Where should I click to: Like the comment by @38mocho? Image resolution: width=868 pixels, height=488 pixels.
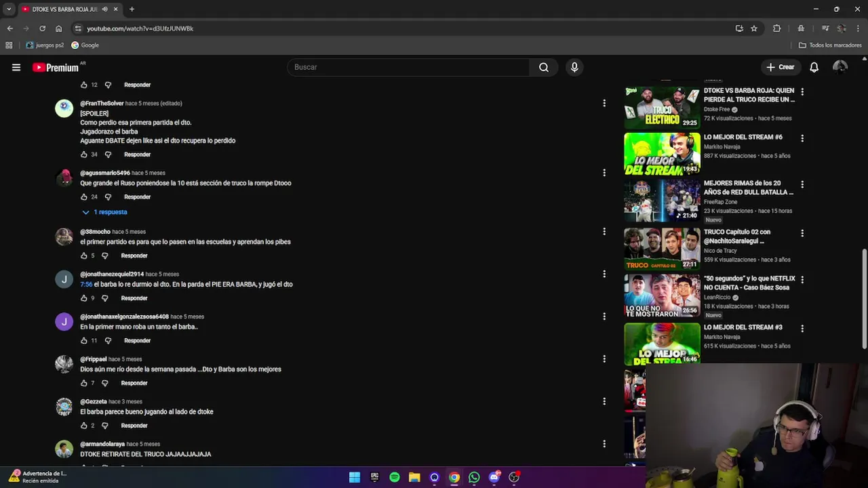(84, 256)
